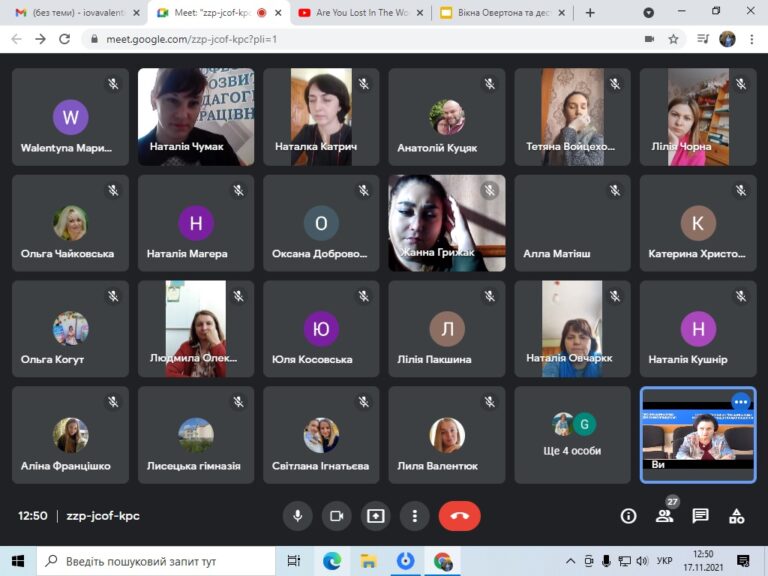Click the present screen button
Image resolution: width=768 pixels, height=576 pixels.
(x=376, y=516)
